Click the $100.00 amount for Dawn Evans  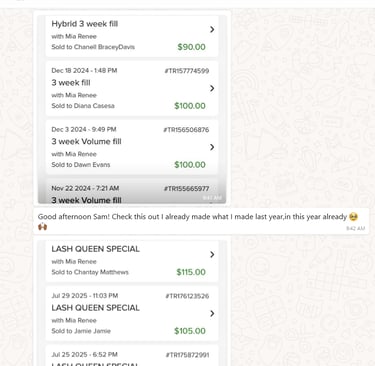coord(190,165)
